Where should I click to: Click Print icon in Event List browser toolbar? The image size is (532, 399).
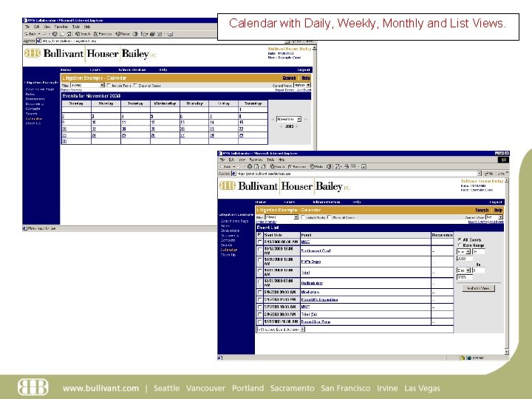[x=347, y=166]
